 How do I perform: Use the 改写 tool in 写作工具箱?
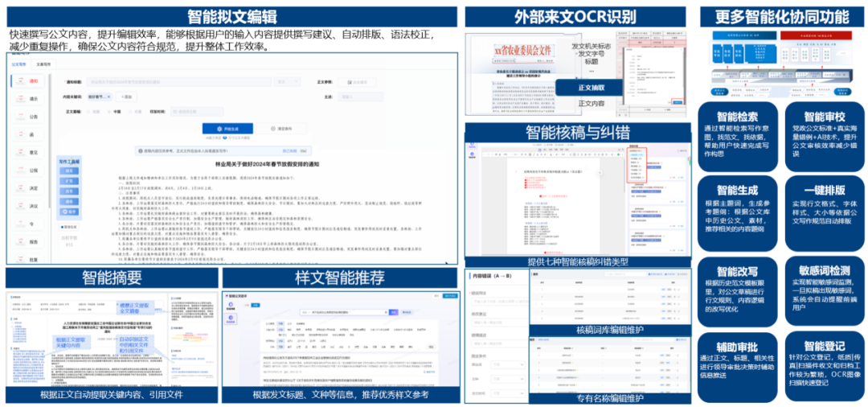(70, 191)
